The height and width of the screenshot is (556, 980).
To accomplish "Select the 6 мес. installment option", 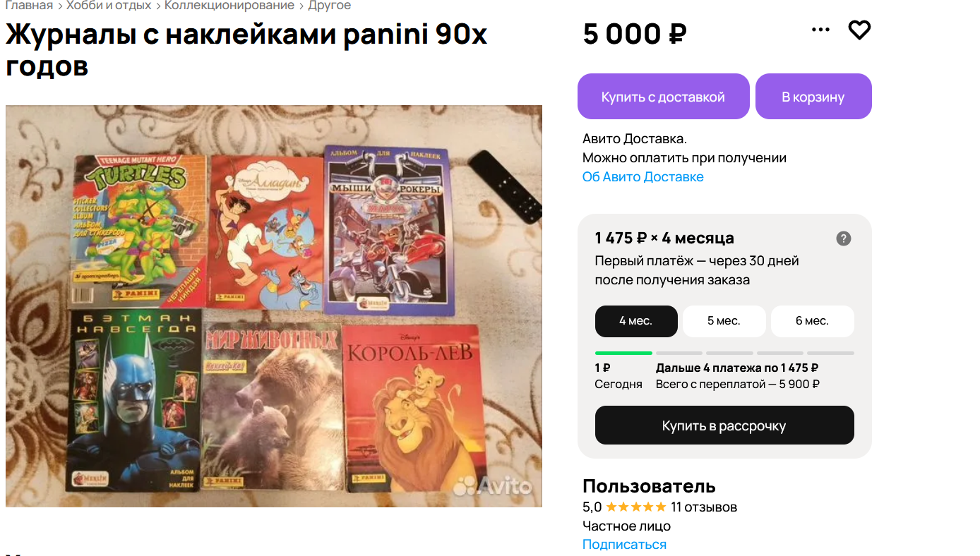I will pyautogui.click(x=812, y=321).
